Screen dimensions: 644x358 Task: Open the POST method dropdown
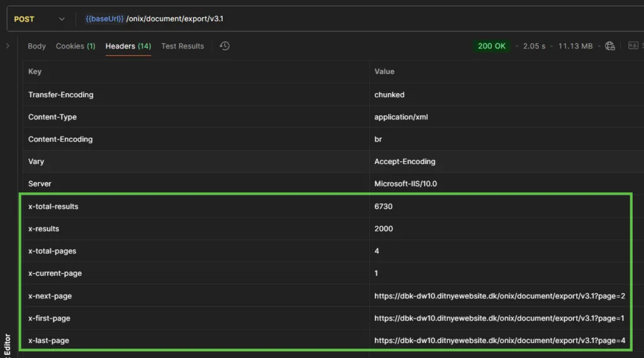click(x=40, y=19)
